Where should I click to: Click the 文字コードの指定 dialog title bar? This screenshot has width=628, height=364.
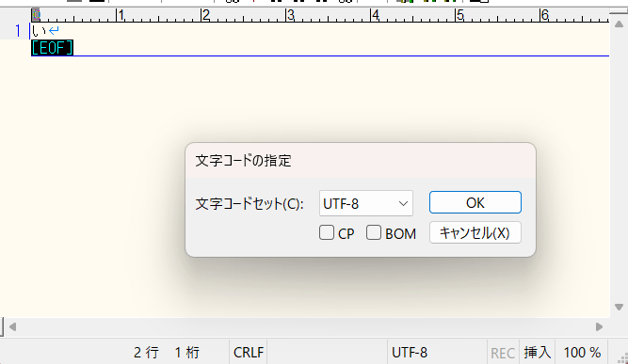click(x=360, y=161)
